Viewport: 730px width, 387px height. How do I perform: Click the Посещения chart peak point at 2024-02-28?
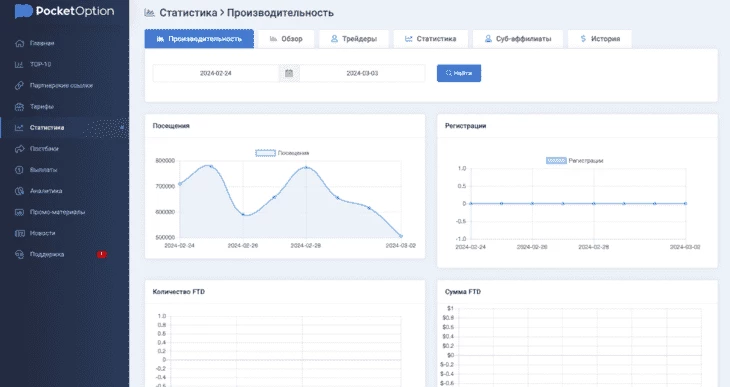tap(306, 167)
